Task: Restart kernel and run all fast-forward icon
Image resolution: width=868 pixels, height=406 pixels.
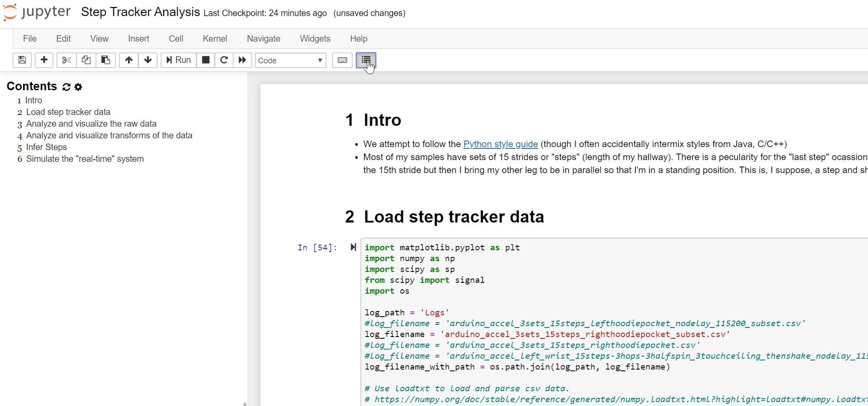Action: click(242, 60)
